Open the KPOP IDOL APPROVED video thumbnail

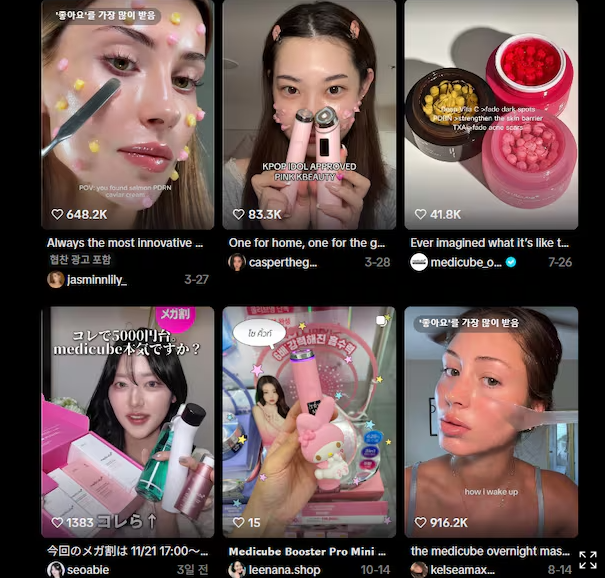309,115
